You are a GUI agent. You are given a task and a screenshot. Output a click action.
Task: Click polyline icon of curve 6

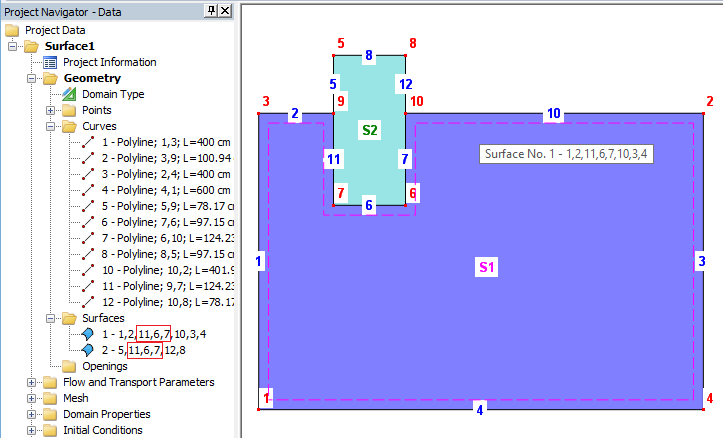[x=88, y=222]
